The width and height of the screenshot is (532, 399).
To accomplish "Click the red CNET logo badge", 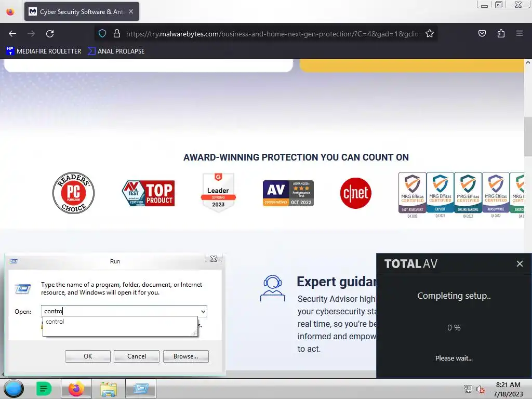I will pyautogui.click(x=356, y=193).
